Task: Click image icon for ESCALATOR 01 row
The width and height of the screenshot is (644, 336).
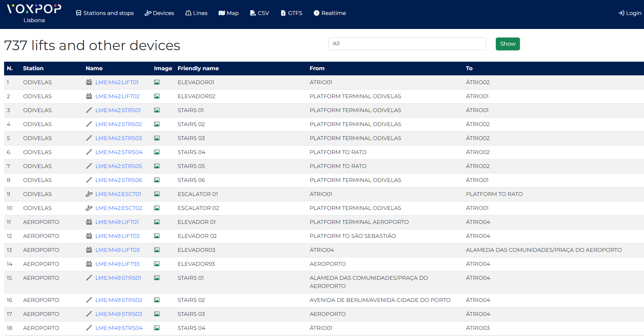Action: click(x=157, y=194)
